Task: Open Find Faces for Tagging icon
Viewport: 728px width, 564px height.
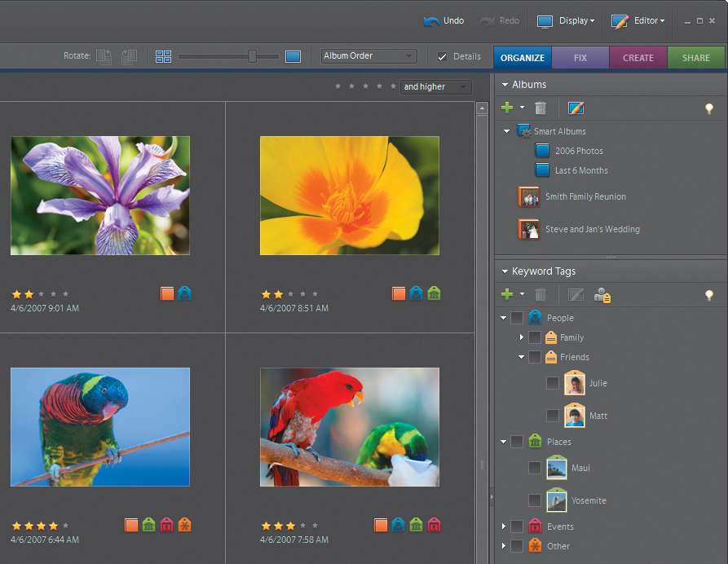Action: tap(602, 294)
